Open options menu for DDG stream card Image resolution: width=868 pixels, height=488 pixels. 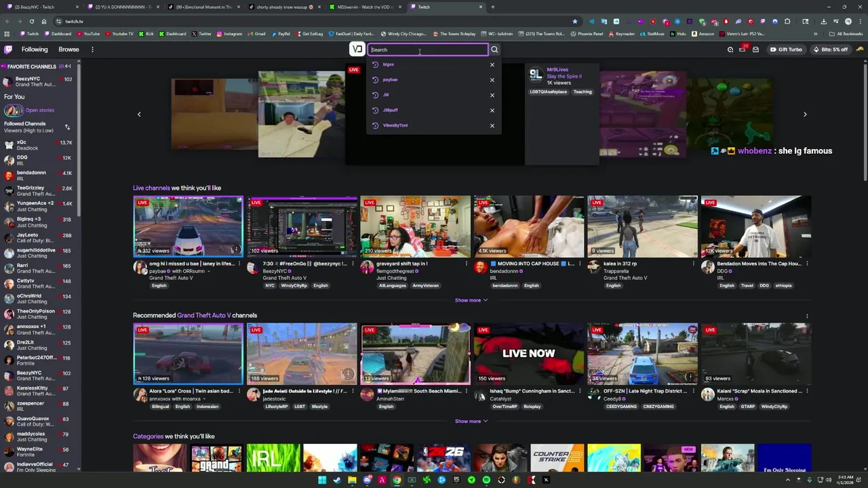(807, 264)
